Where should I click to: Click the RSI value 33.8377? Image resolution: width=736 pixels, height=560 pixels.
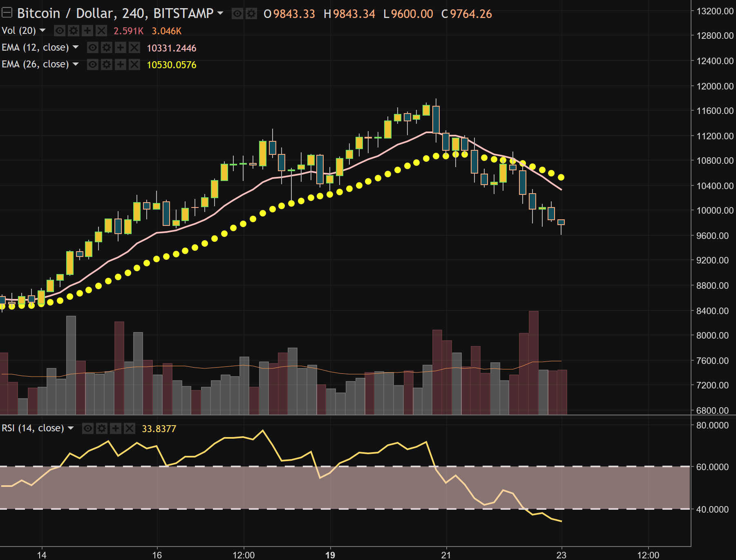click(159, 429)
